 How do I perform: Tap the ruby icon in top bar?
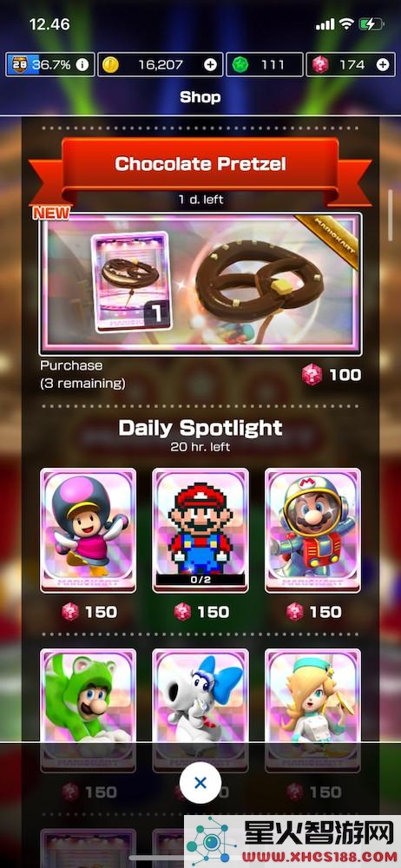320,65
